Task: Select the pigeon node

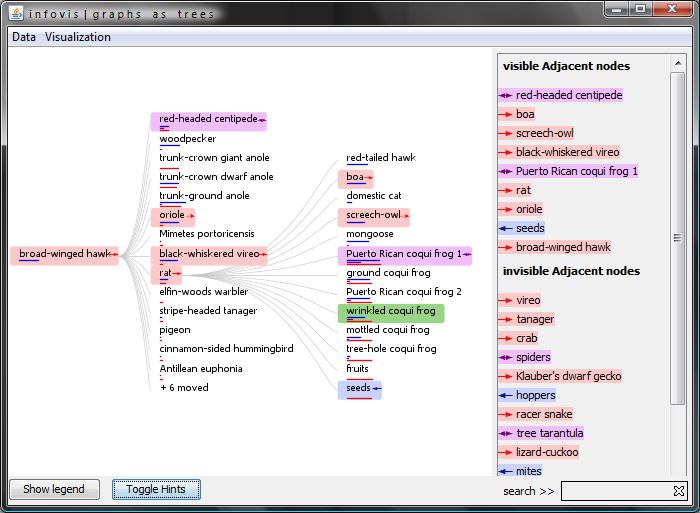Action: coord(175,331)
